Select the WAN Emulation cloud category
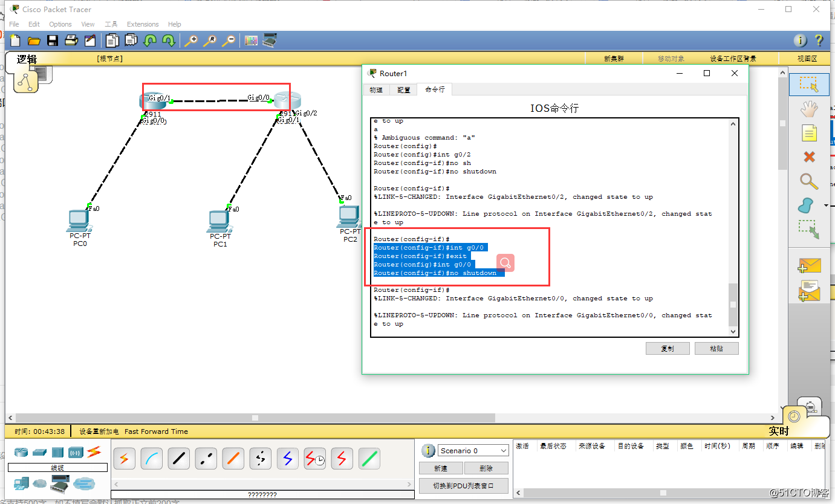The height and width of the screenshot is (504, 835). pyautogui.click(x=40, y=483)
